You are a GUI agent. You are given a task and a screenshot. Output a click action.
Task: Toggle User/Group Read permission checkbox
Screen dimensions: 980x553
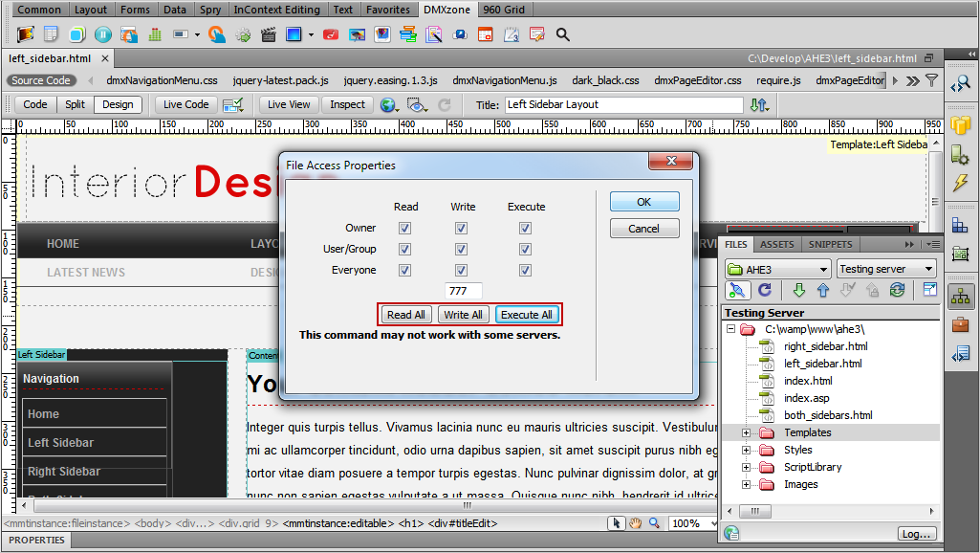pos(405,249)
